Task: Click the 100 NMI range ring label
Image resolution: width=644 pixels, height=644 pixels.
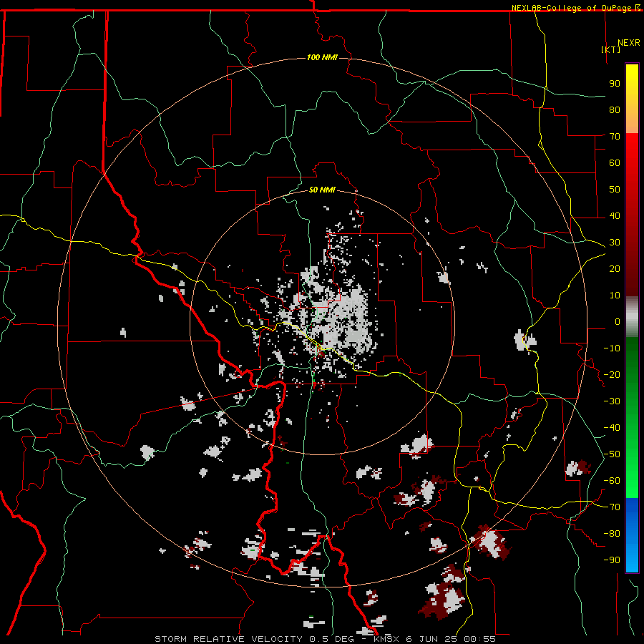Action: (322, 57)
